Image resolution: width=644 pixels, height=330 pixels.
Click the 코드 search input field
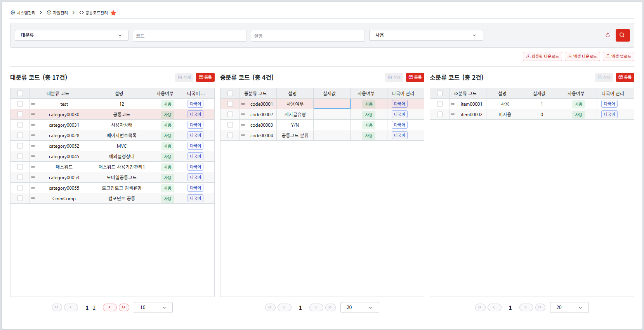tap(190, 36)
